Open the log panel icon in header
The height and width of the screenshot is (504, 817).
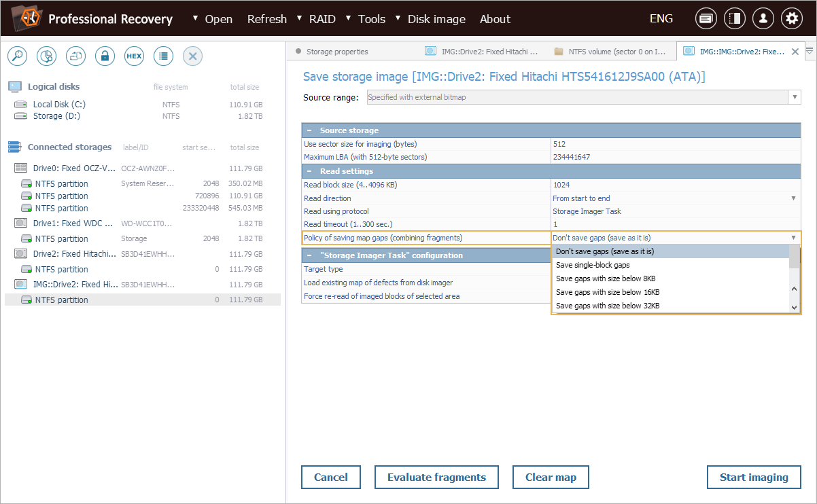(x=706, y=19)
